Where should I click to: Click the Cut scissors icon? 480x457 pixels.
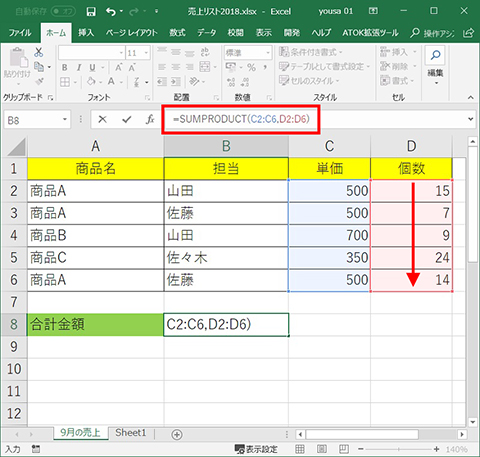39,52
